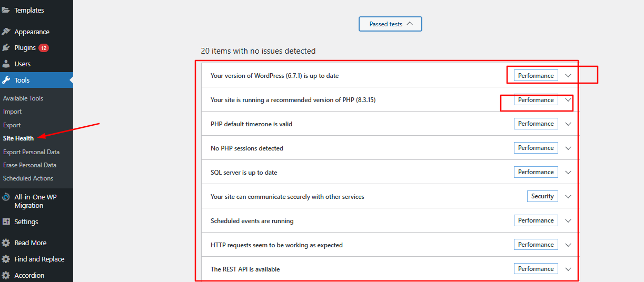This screenshot has width=644, height=282.
Task: Click the Security badge on secure communication row
Action: (542, 196)
